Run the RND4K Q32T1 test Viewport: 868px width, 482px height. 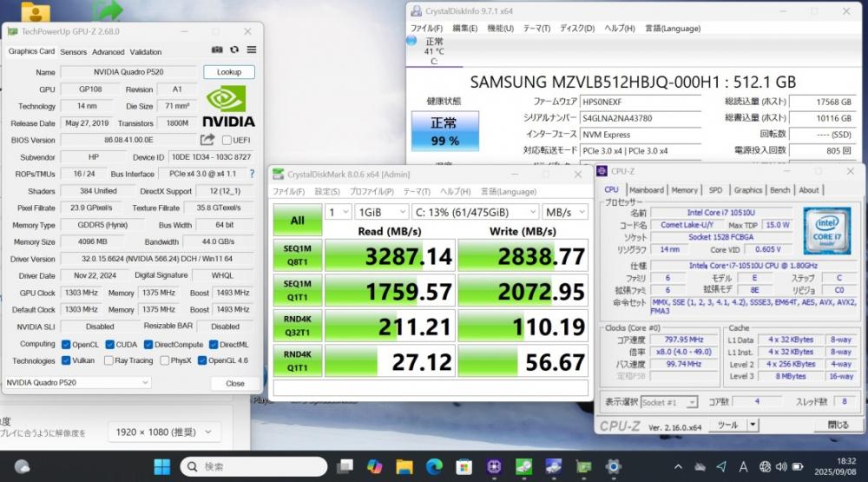297,326
